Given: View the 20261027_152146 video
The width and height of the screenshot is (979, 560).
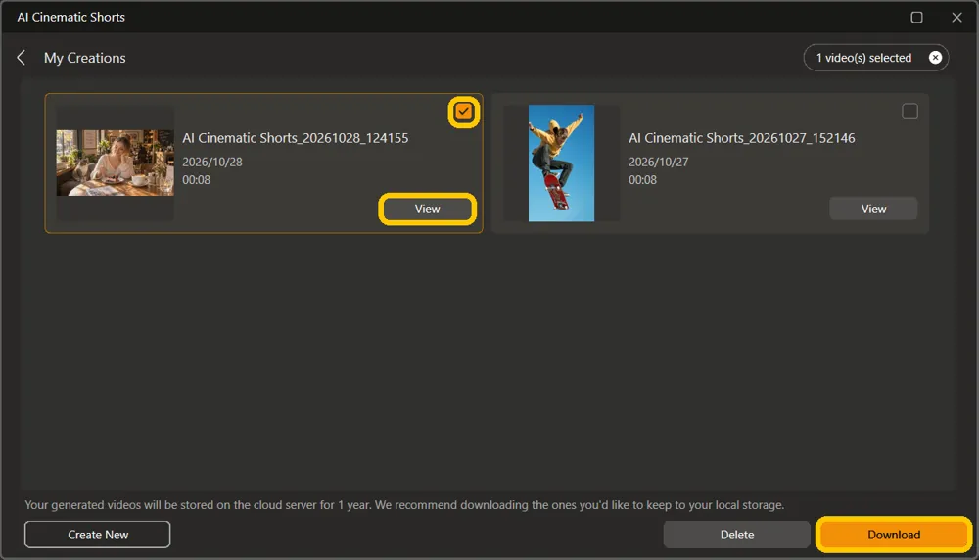Looking at the screenshot, I should click(x=873, y=209).
